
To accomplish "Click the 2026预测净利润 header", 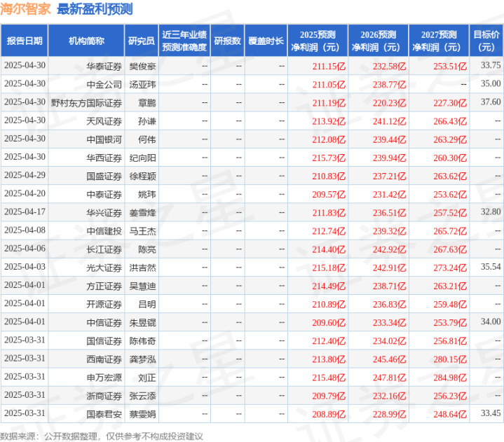I will click(x=379, y=41).
